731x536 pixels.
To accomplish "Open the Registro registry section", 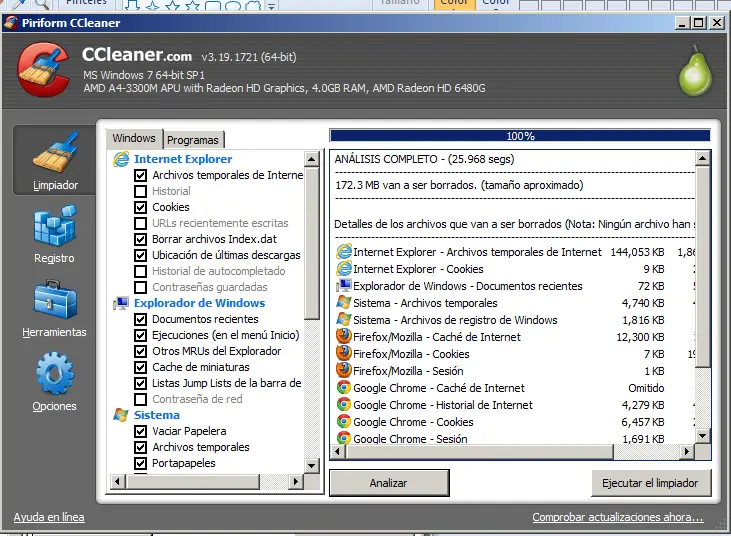I will point(55,234).
